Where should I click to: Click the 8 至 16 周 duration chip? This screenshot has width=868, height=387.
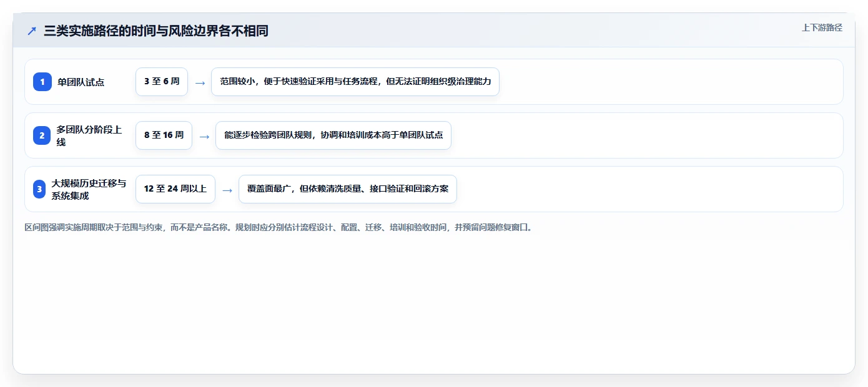click(164, 135)
